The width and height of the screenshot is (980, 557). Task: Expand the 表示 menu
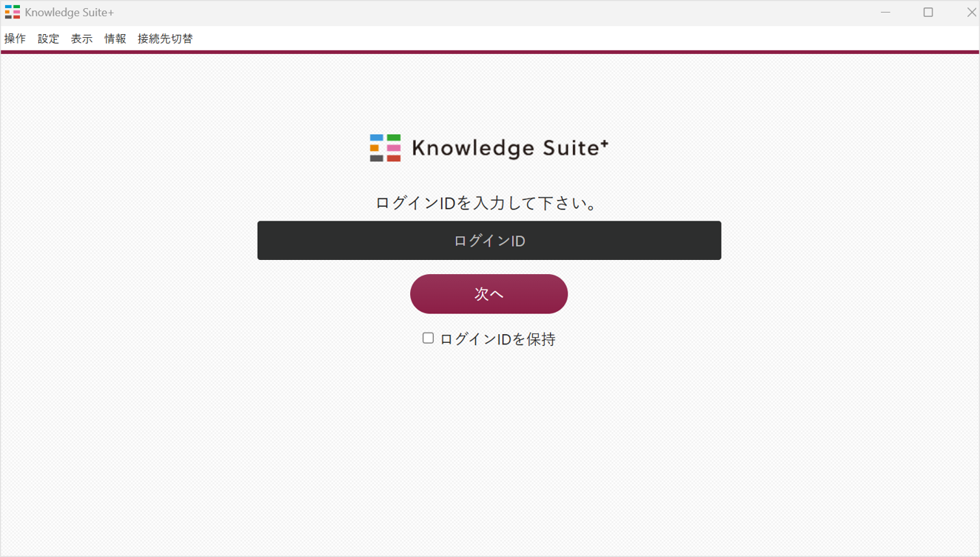81,39
